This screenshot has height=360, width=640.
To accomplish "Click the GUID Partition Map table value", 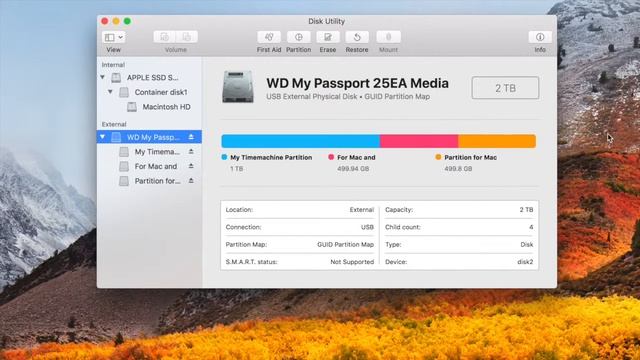I will (345, 244).
